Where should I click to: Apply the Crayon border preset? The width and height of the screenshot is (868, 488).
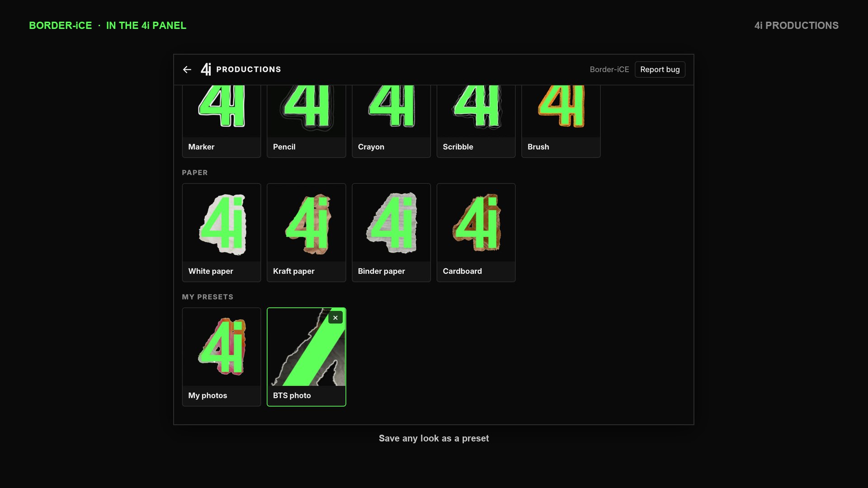(x=391, y=121)
